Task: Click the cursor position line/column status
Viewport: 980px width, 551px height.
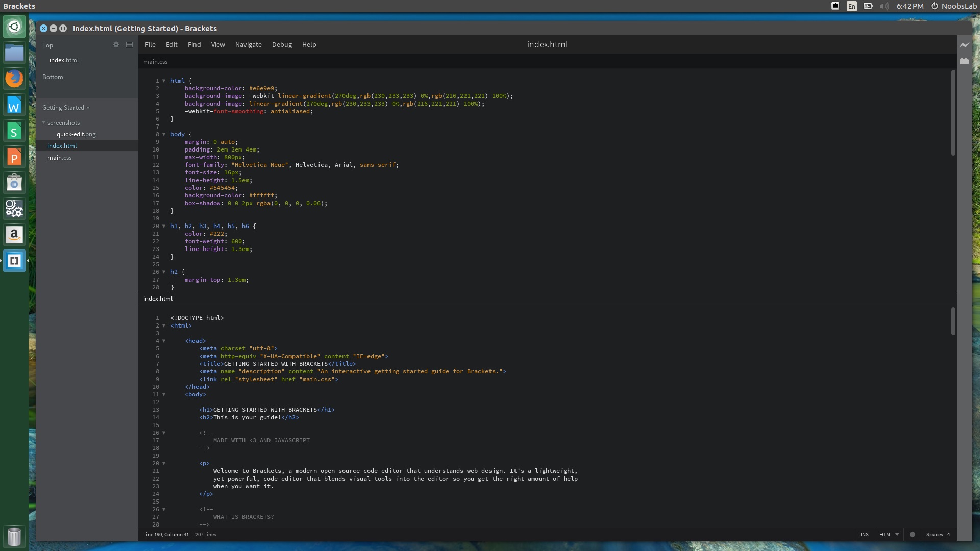Action: [166, 535]
